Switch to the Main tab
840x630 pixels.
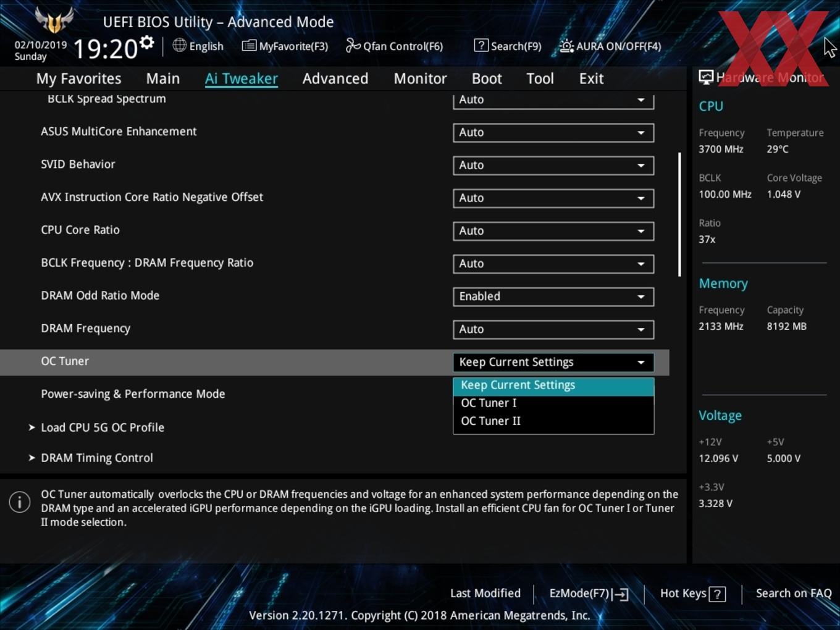coord(163,78)
